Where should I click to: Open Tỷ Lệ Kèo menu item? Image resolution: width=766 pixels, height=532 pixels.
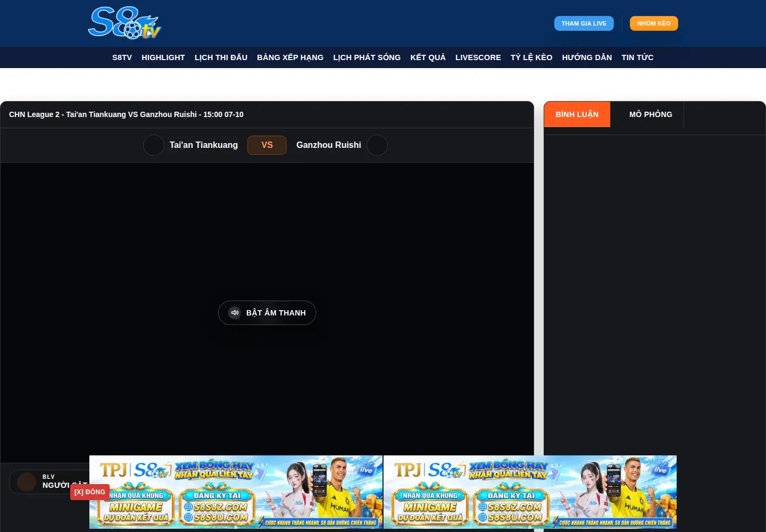(x=531, y=57)
